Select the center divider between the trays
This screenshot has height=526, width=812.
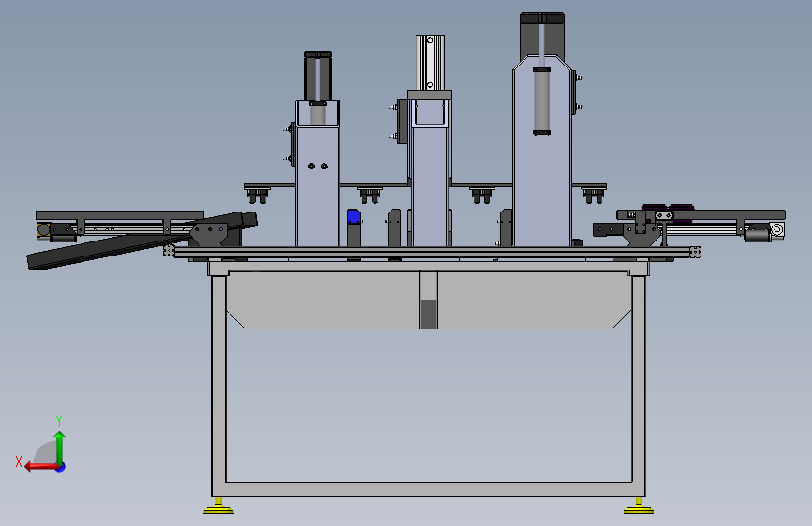pyautogui.click(x=428, y=300)
